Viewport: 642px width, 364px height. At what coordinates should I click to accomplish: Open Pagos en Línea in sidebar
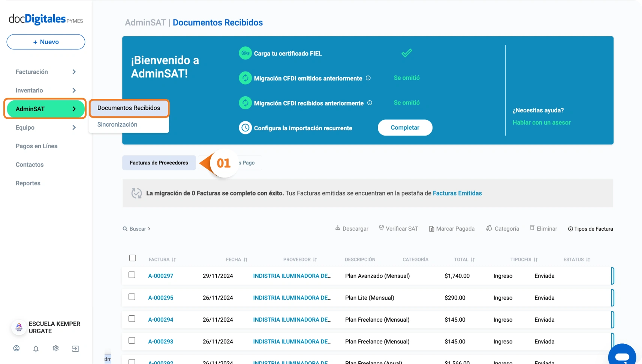[x=37, y=146]
